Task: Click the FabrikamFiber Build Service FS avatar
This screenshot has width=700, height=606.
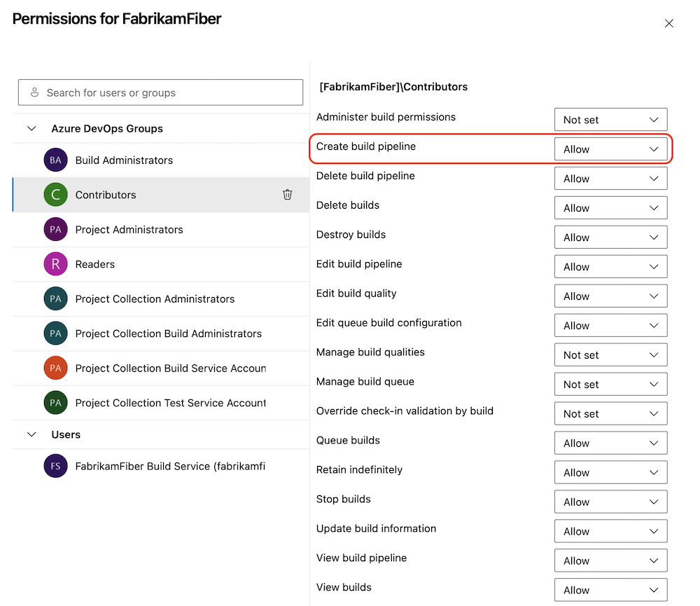Action: pos(55,466)
